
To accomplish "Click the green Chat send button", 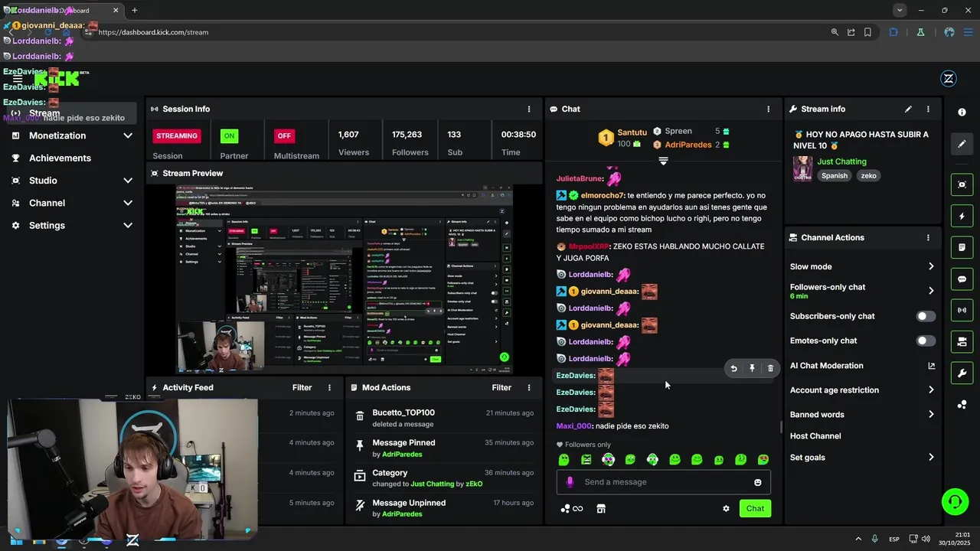I will point(755,509).
